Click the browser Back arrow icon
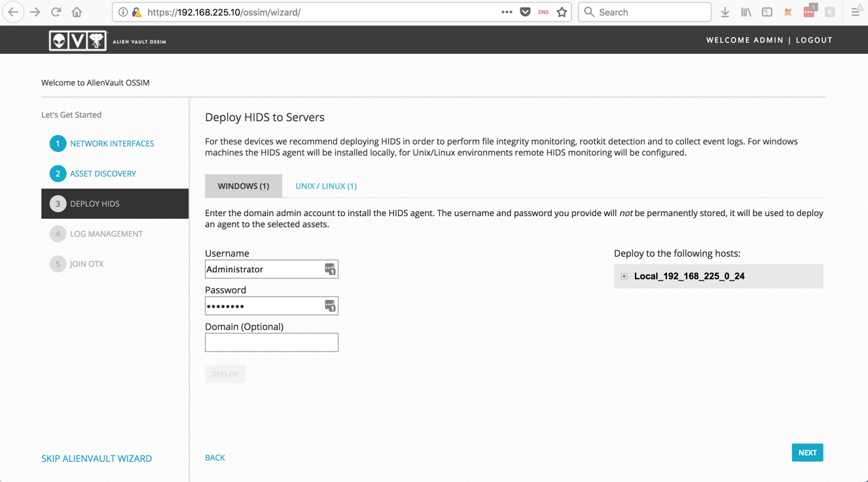This screenshot has height=482, width=868. click(x=13, y=12)
